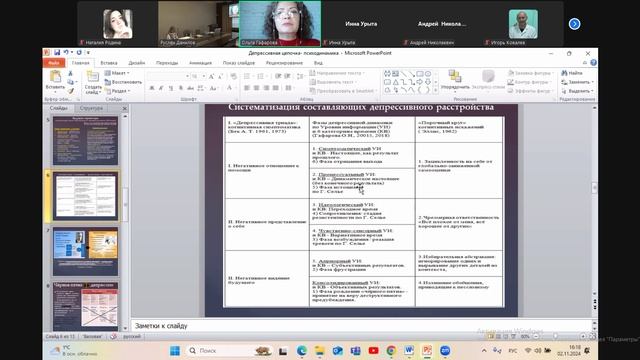Toggle underline formatting Ч button
This screenshot has height=360, width=640.
coord(171,88)
